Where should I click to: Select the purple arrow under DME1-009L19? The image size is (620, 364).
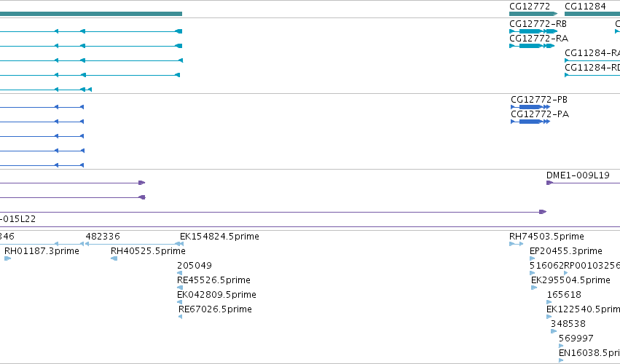pyautogui.click(x=584, y=183)
